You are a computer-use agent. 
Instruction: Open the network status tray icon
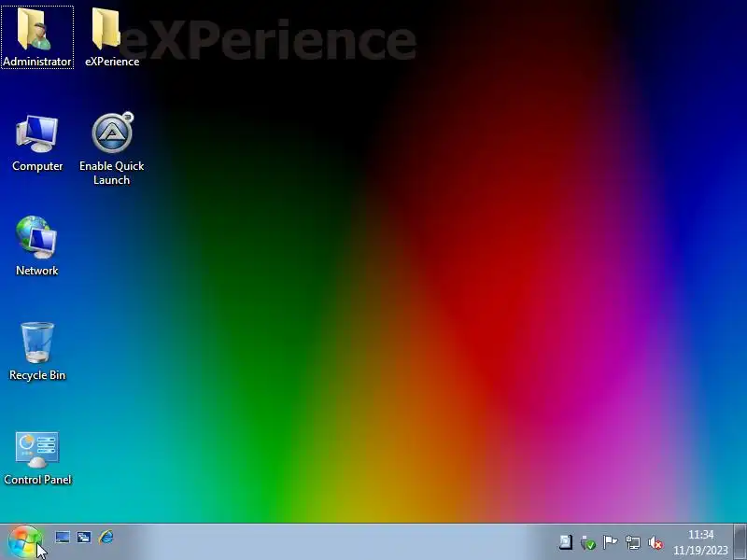[633, 542]
